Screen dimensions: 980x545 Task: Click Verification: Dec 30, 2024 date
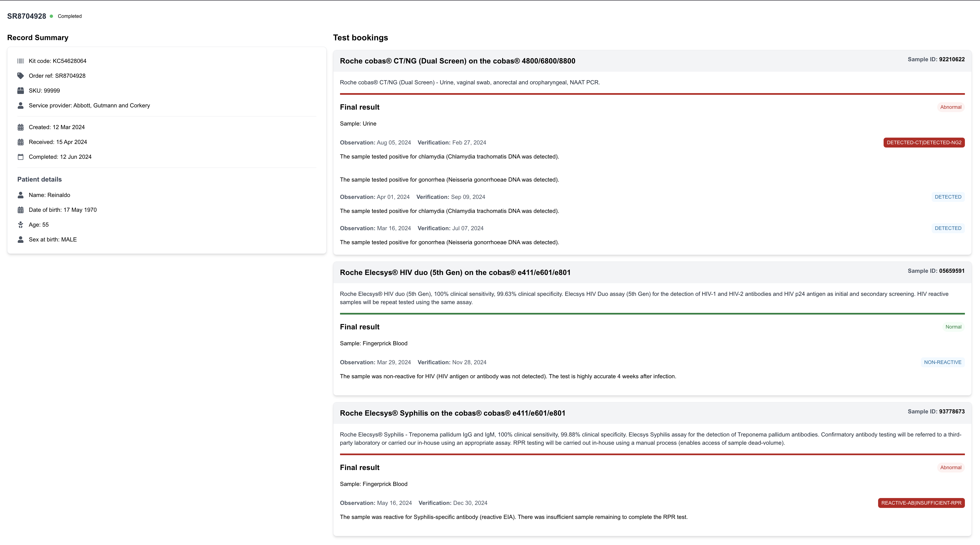453,503
